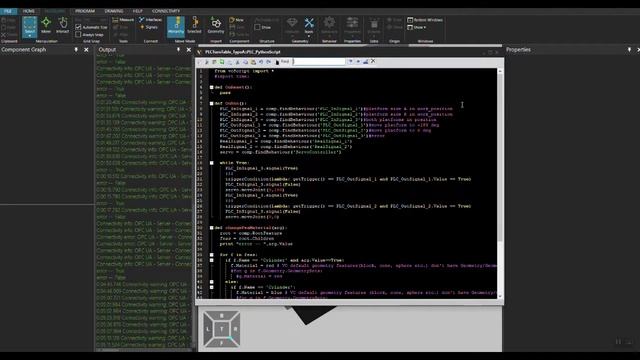Open the Show windows dropdown
The image size is (640, 360).
(417, 27)
